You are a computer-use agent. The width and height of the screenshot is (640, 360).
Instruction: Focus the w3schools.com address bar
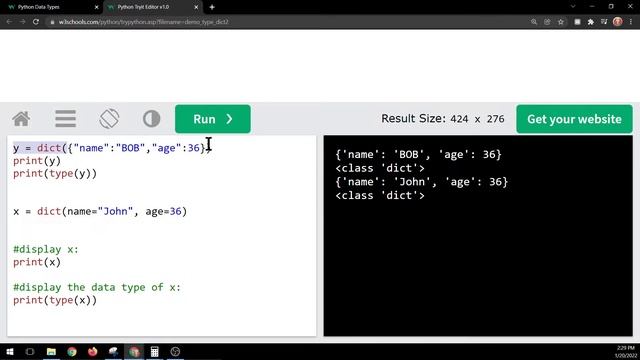[x=286, y=22]
